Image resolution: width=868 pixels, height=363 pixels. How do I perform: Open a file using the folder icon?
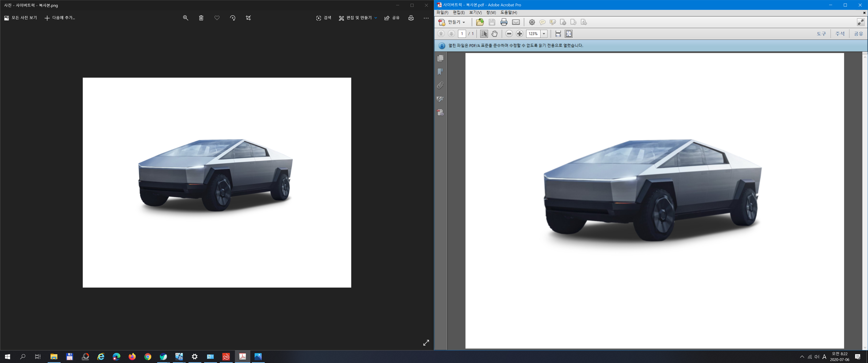(x=480, y=22)
